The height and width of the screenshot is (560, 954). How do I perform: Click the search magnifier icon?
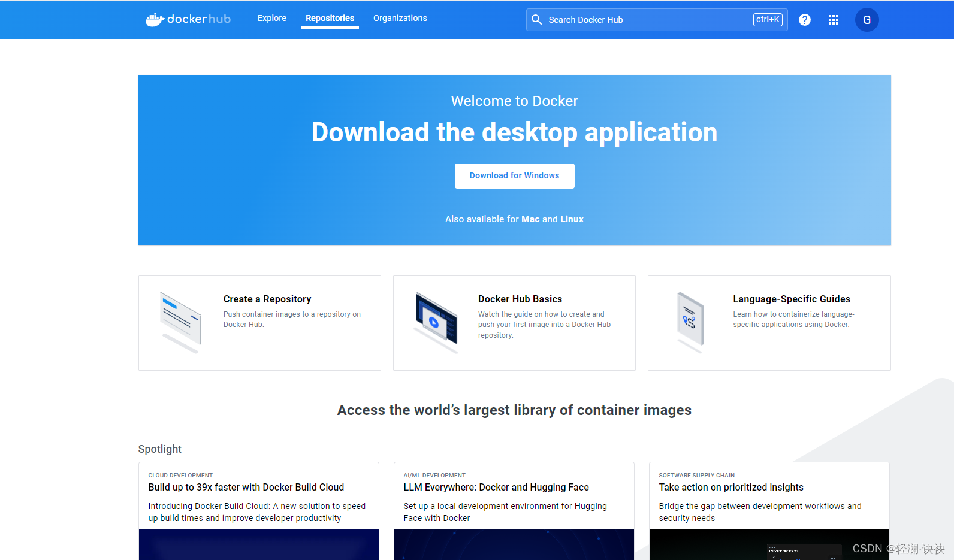[x=537, y=20]
